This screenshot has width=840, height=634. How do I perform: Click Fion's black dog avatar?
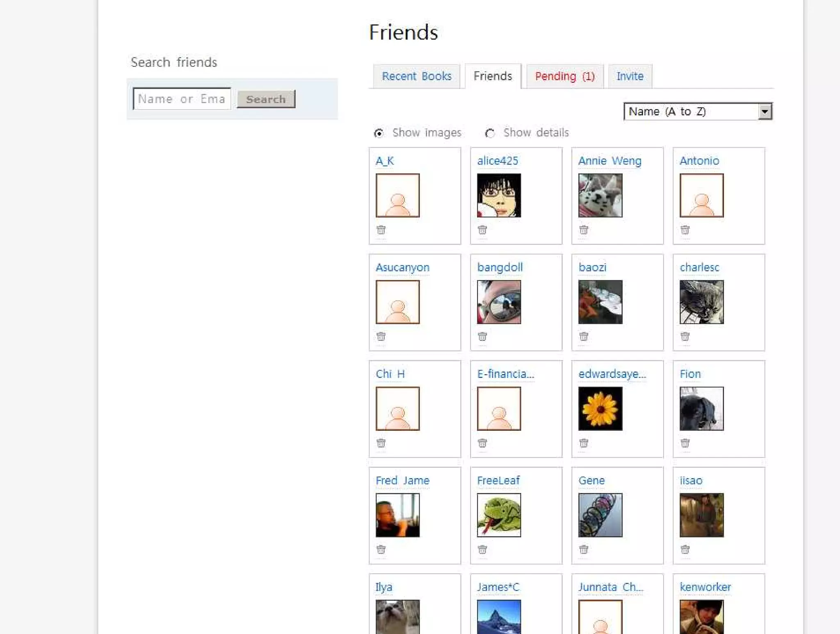pos(701,408)
